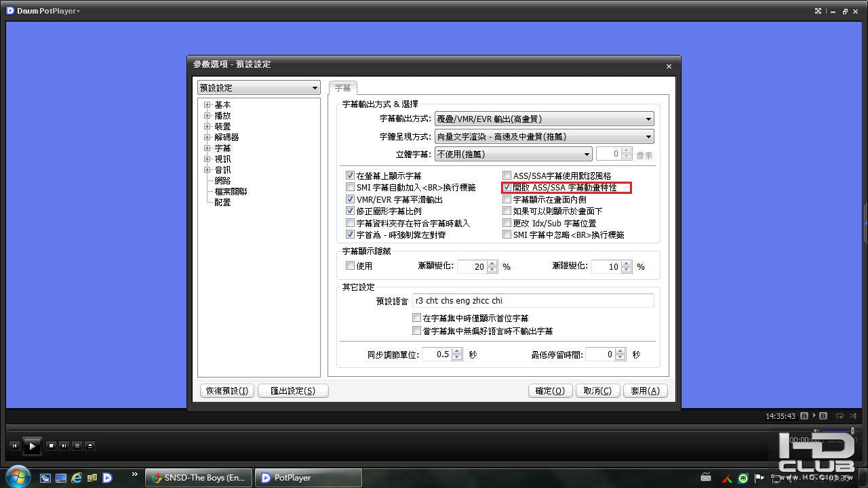Toggle the shuffle playback icon
868x488 pixels.
click(854, 416)
